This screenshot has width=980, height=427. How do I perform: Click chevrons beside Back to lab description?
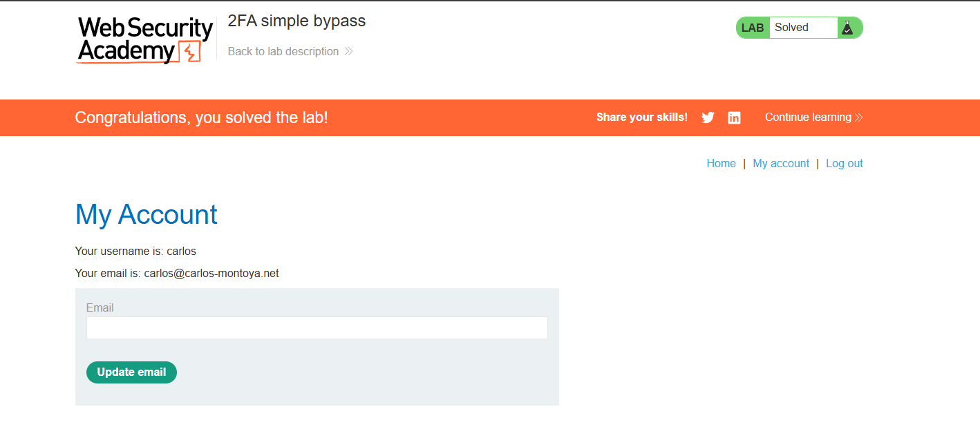tap(349, 51)
